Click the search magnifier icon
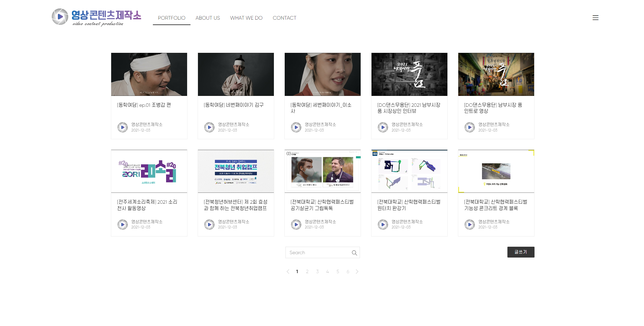This screenshot has height=326, width=644. click(x=354, y=253)
